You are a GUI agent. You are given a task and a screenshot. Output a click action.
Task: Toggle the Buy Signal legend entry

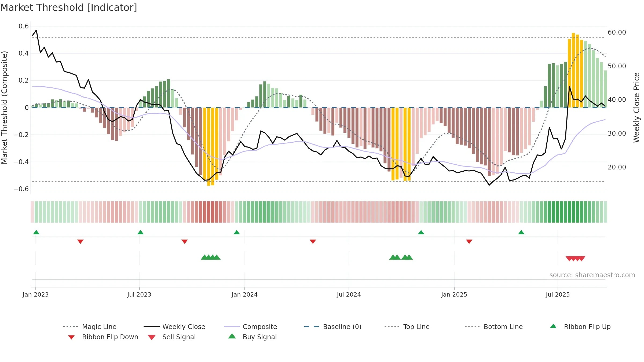pos(252,337)
